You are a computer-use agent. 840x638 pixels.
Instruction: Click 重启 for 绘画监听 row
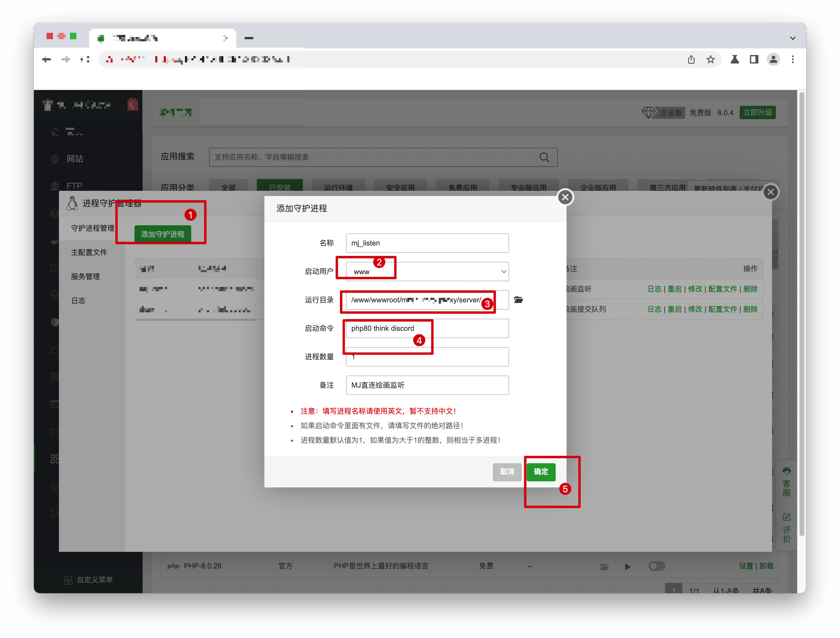tap(674, 289)
